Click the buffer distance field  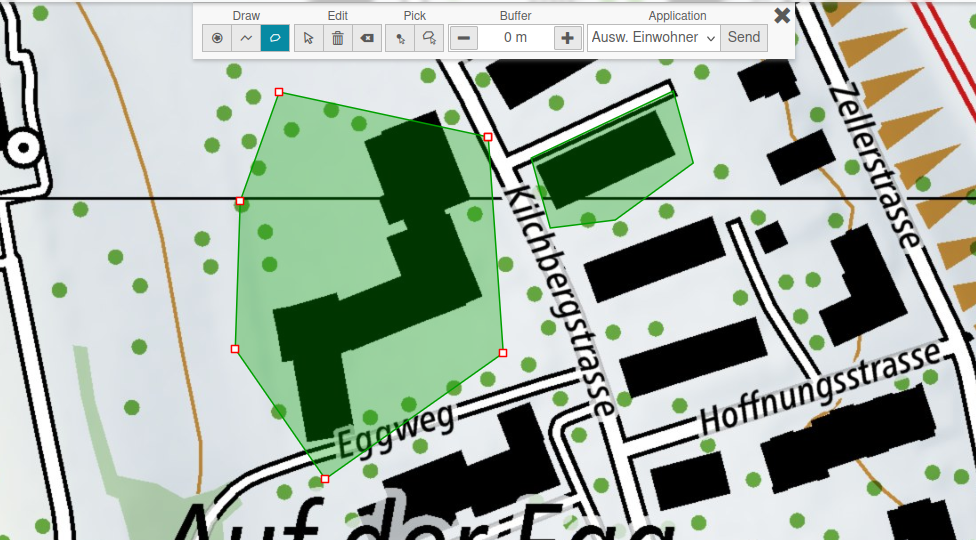pos(515,38)
